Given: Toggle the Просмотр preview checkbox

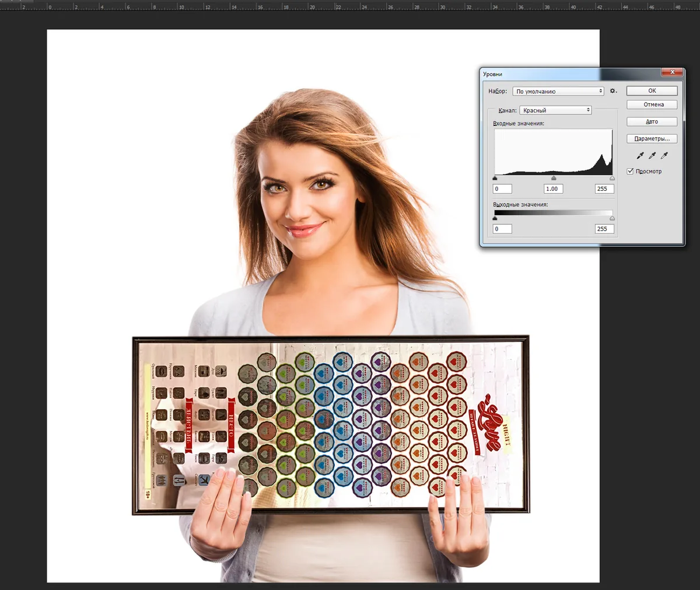Looking at the screenshot, I should point(630,171).
